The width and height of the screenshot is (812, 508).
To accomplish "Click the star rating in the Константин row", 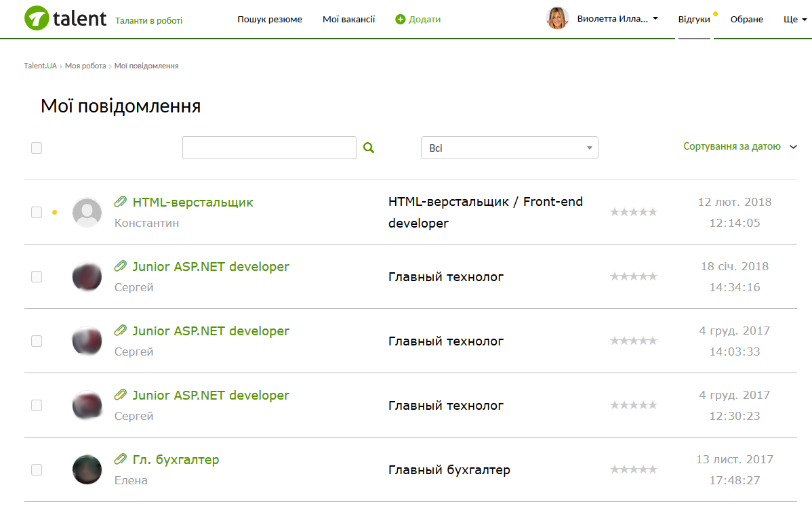I will point(633,212).
